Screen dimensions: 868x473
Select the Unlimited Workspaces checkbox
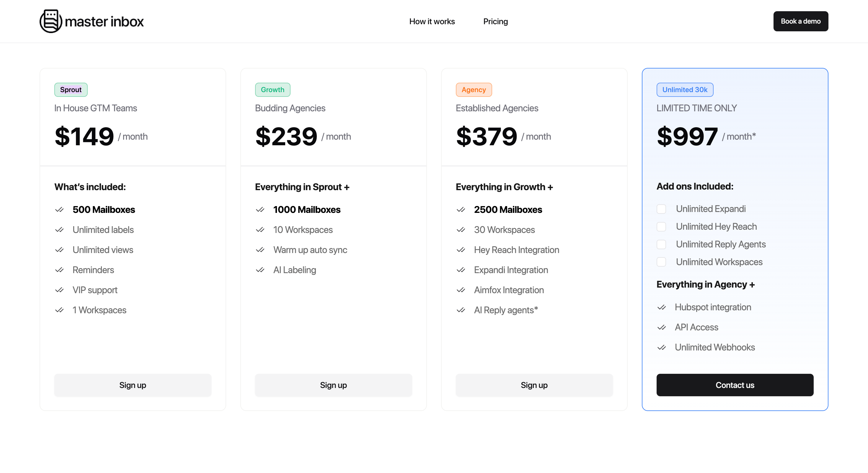tap(661, 262)
